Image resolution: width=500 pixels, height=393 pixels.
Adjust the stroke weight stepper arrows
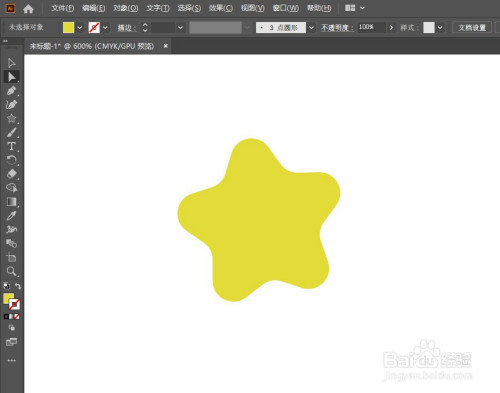145,27
